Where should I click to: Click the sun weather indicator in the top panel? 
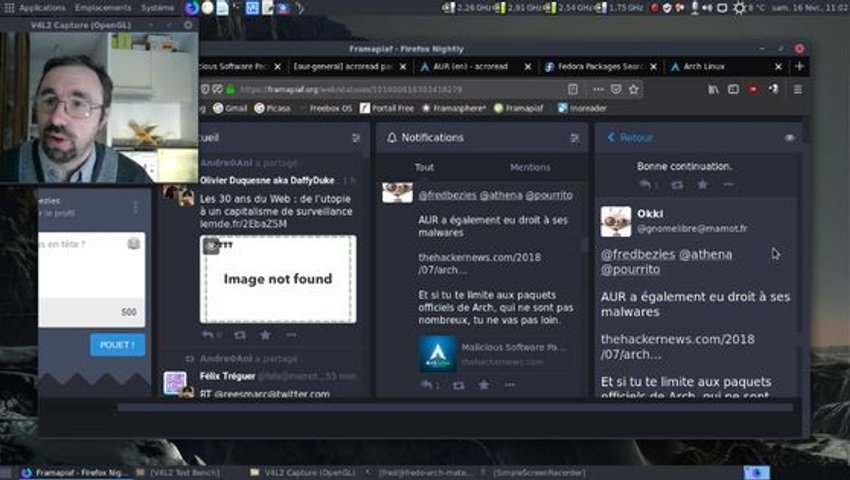point(739,8)
